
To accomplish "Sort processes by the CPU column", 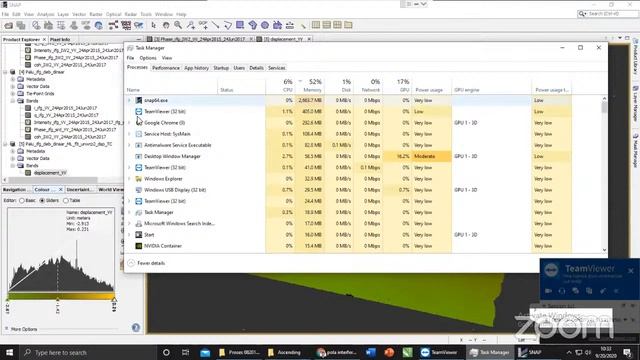I will coord(280,86).
